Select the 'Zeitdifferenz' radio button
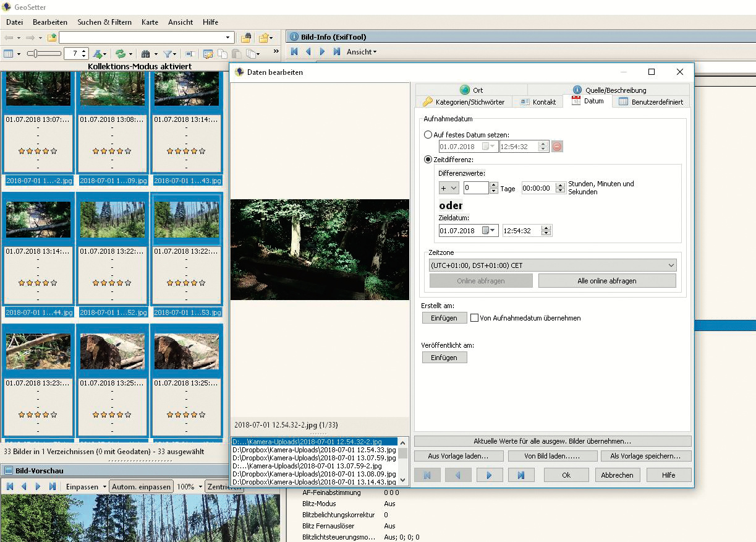 pos(428,160)
